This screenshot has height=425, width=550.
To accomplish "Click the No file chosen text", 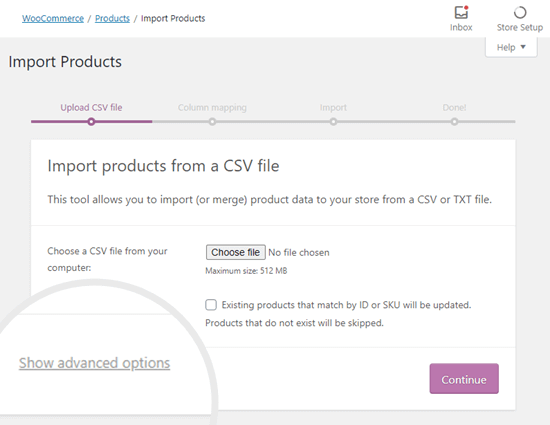I will pyautogui.click(x=299, y=252).
